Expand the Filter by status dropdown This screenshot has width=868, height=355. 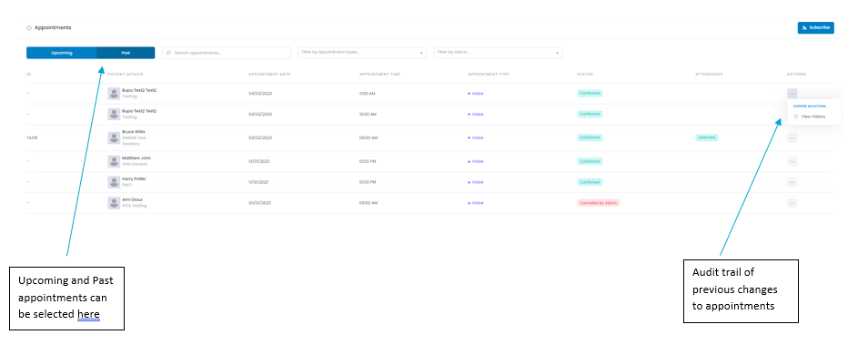tap(499, 53)
